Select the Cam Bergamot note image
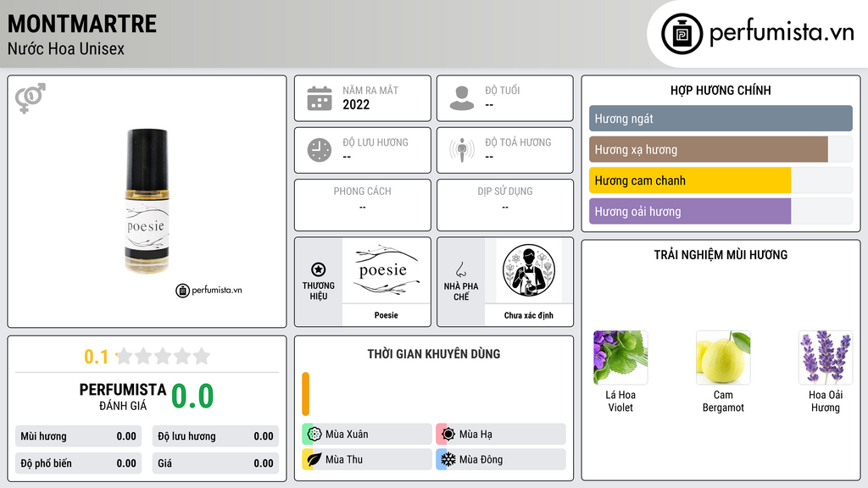This screenshot has width=868, height=488. 723,358
